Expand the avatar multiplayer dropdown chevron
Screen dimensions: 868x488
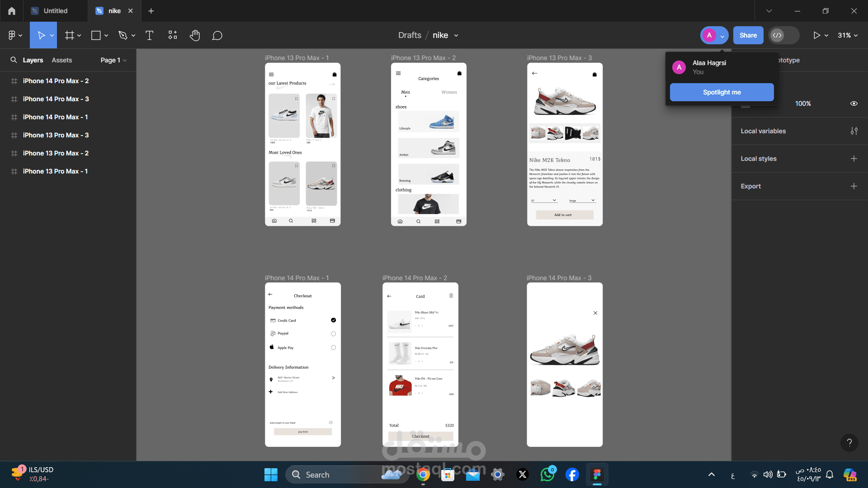coord(722,36)
